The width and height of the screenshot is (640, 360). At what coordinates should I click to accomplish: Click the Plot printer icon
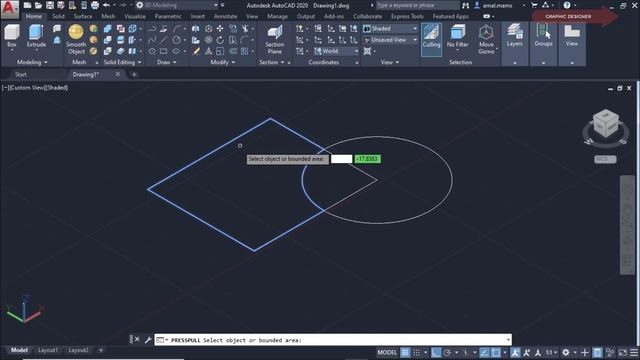[x=95, y=5]
